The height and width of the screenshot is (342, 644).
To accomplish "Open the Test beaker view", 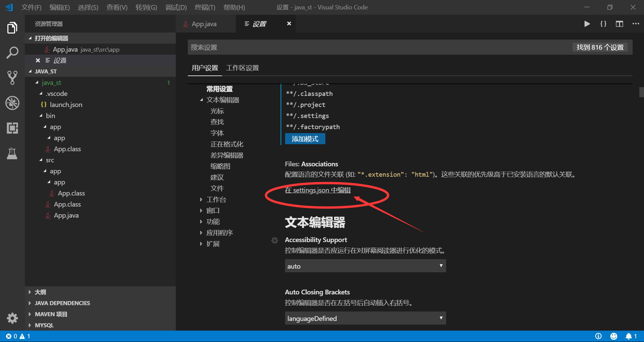I will [x=12, y=154].
